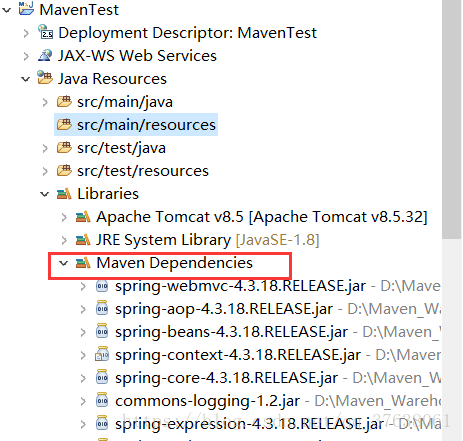463x441 pixels.
Task: Expand spring-webmvc-4.3.18.RELEASE.jar
Action: (x=83, y=286)
